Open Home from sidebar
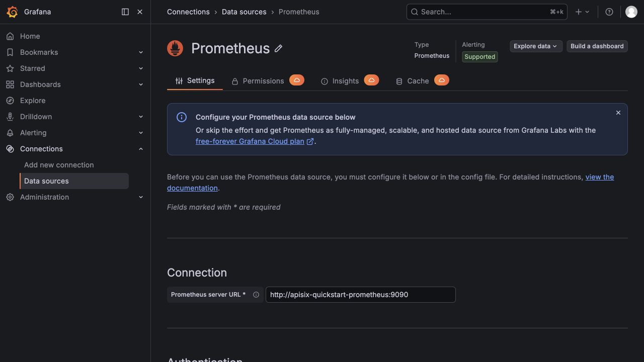 pos(30,36)
